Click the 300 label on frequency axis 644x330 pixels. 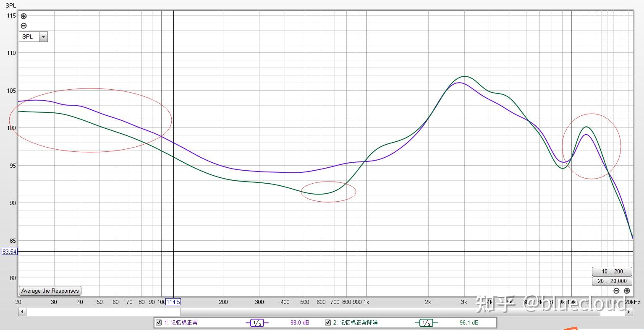259,302
